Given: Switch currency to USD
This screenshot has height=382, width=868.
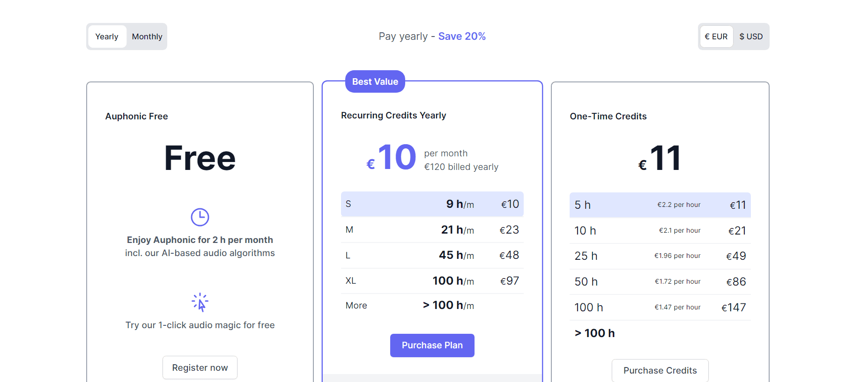Looking at the screenshot, I should 750,37.
